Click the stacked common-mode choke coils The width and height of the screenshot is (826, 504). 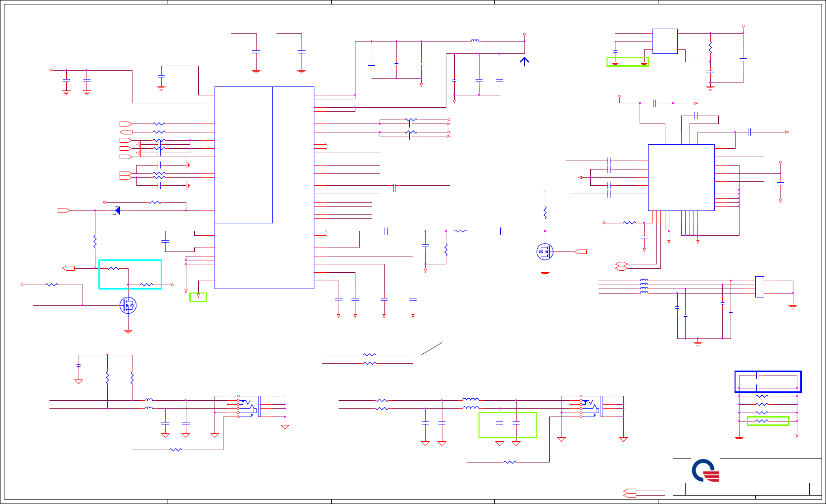[644, 287]
